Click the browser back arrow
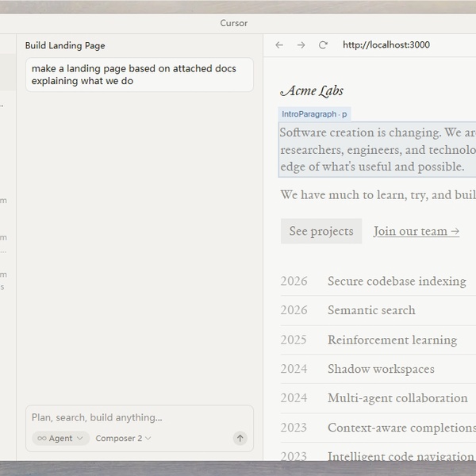The width and height of the screenshot is (476, 476). pos(279,45)
